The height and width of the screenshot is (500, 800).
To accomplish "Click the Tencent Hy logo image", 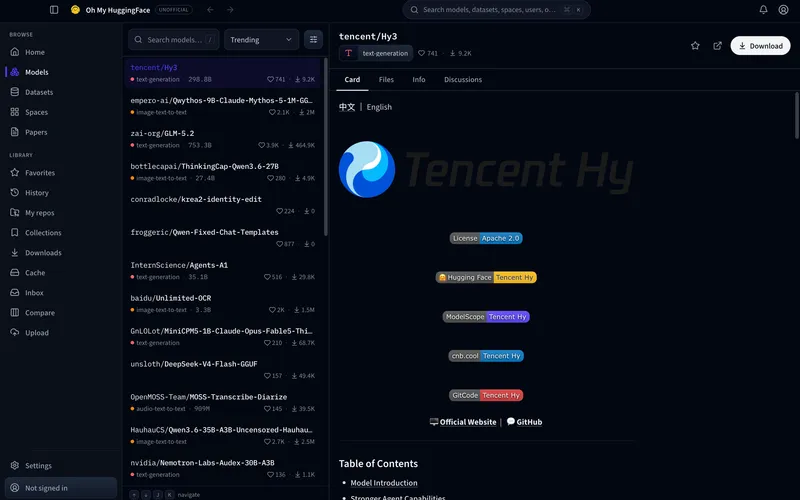I will [486, 169].
